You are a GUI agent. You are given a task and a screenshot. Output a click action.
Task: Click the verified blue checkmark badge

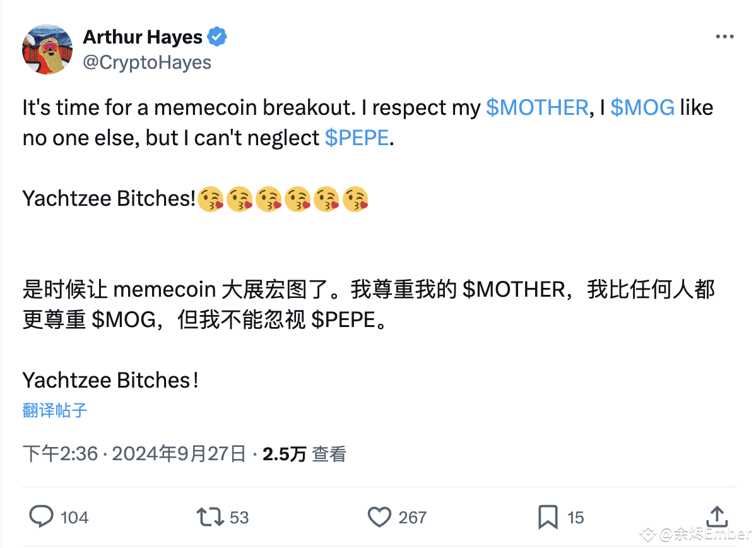coord(217,37)
